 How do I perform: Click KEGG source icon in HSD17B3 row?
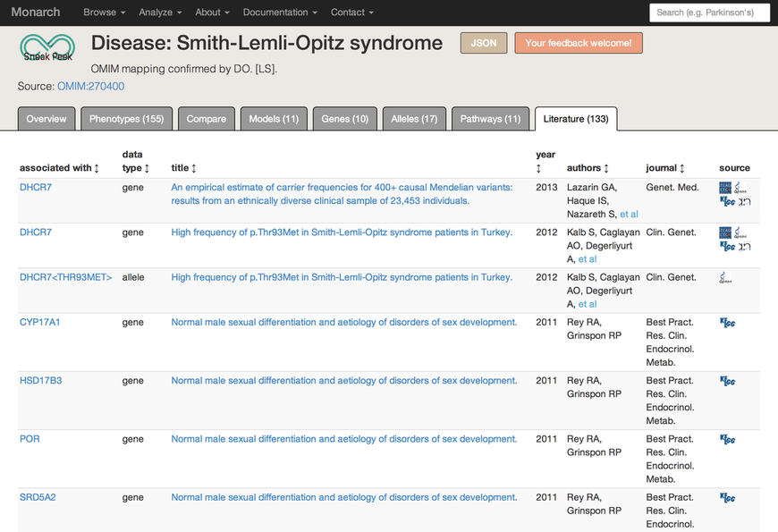click(727, 381)
